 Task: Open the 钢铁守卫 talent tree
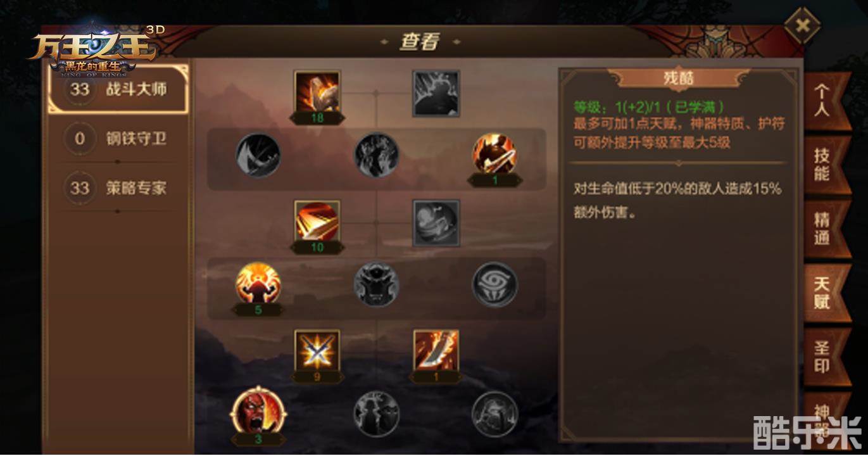(x=118, y=138)
